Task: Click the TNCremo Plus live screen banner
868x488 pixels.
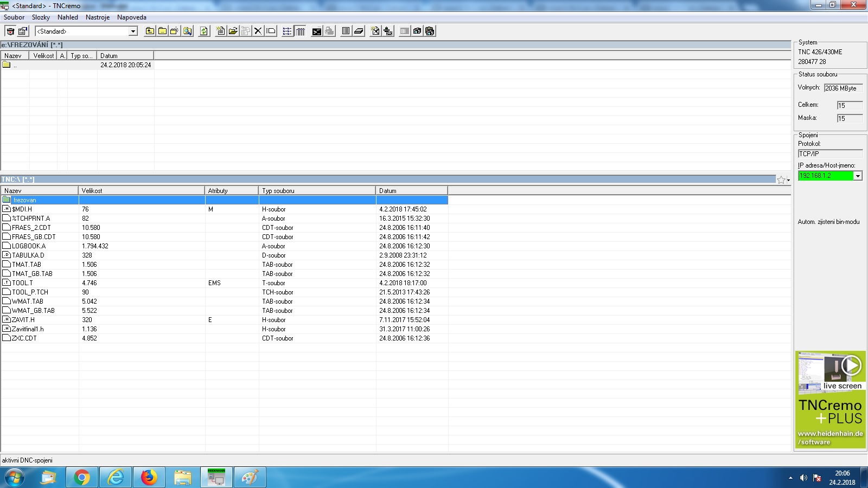Action: 830,400
